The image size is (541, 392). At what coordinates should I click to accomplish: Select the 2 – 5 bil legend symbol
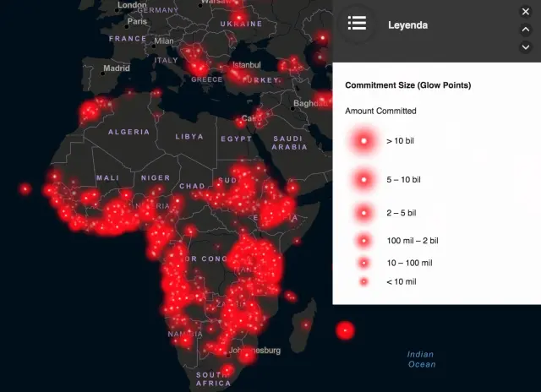point(364,212)
